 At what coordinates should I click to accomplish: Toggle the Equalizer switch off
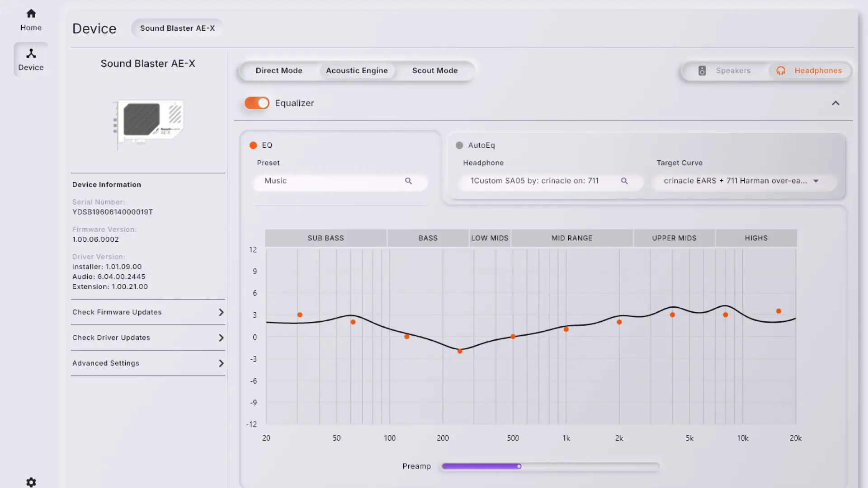(x=257, y=103)
